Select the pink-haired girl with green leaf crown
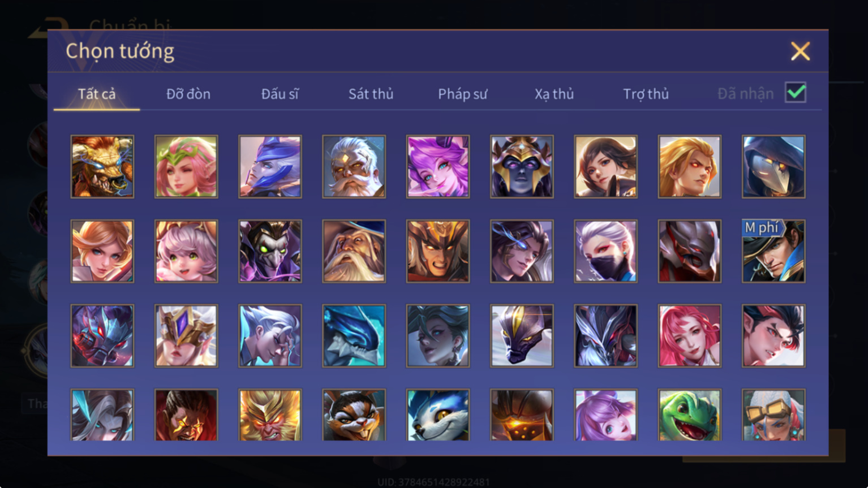868x488 pixels. [x=186, y=166]
